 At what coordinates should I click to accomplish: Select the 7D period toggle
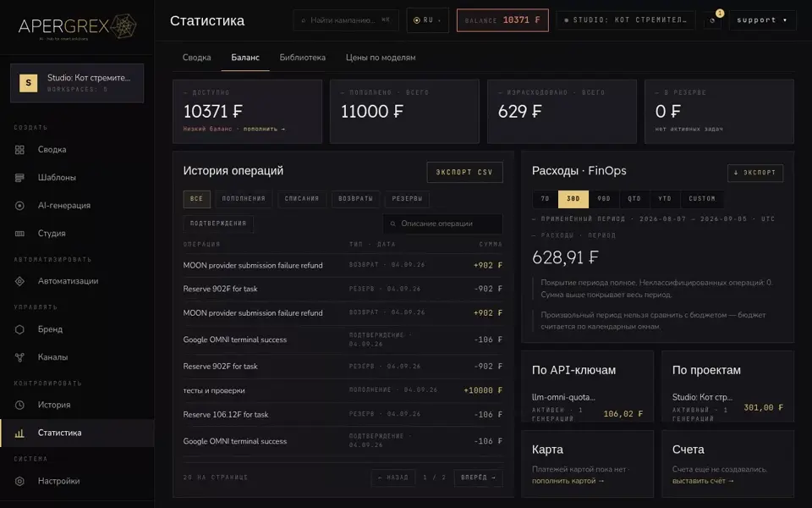[x=545, y=199]
